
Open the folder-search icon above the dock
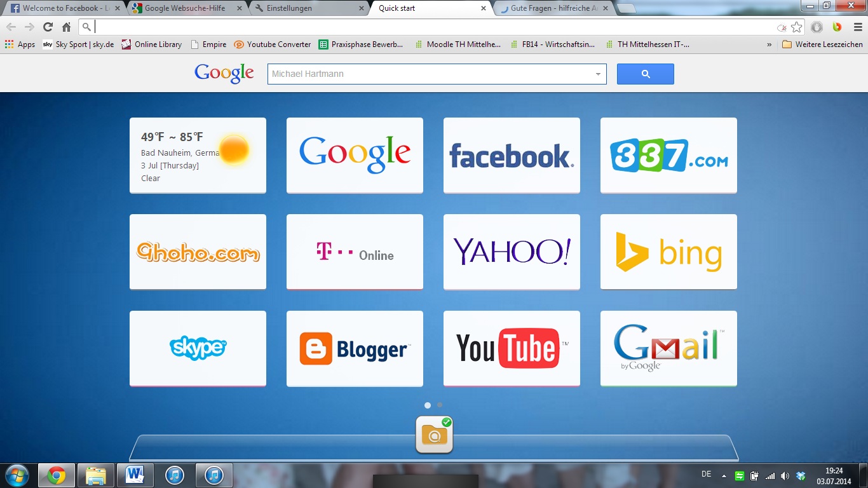point(435,435)
